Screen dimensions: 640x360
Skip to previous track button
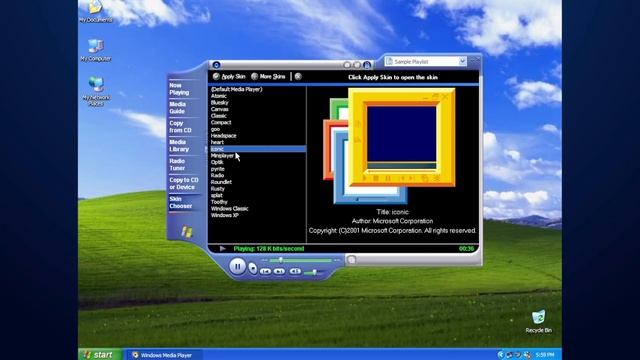[x=265, y=271]
